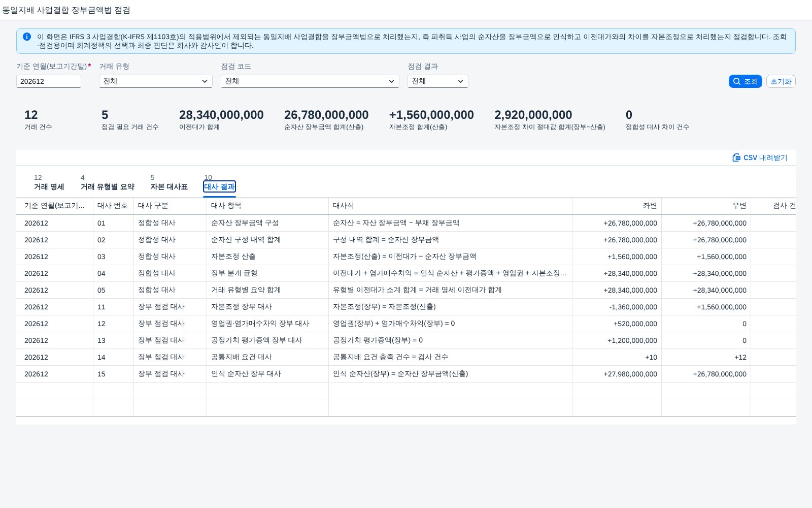Click the magnifier icon on the 조회 button
812x508 pixels.
(x=737, y=81)
